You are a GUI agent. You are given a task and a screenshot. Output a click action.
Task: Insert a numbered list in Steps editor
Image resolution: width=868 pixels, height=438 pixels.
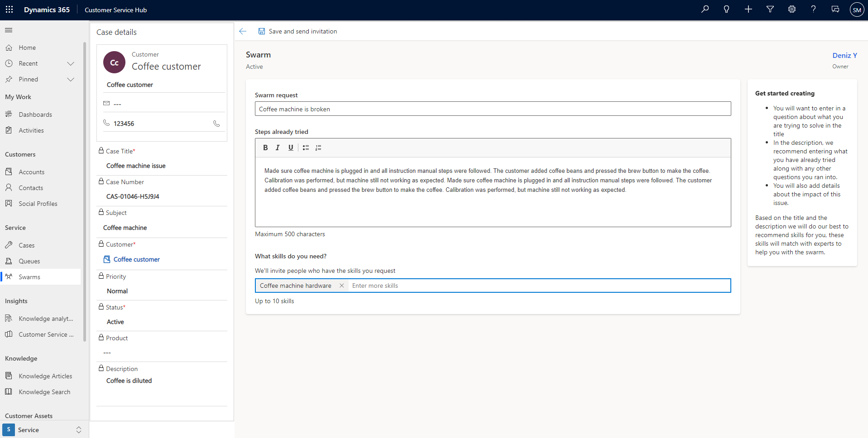(x=318, y=148)
